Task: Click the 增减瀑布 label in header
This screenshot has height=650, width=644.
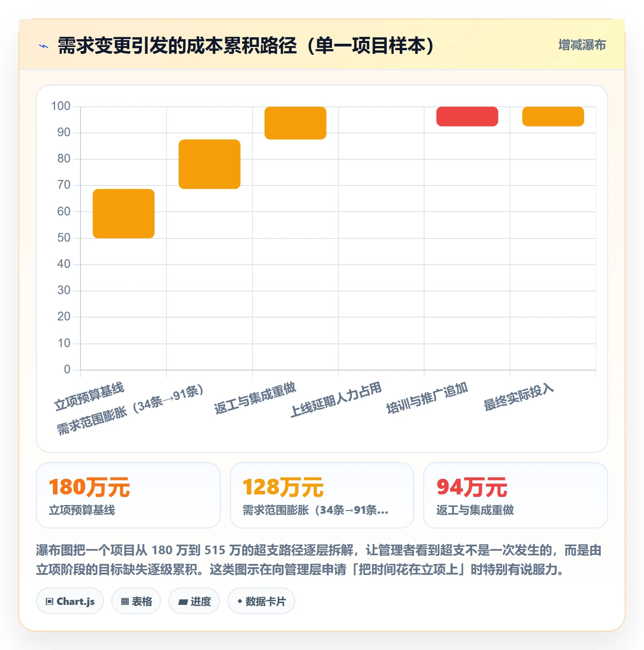Action: pos(582,45)
